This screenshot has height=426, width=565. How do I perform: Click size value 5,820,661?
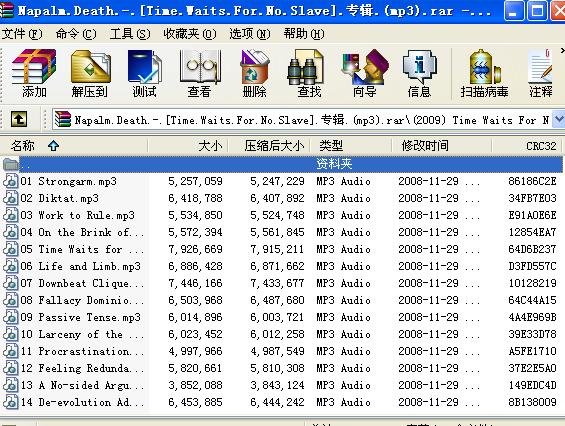(x=195, y=368)
